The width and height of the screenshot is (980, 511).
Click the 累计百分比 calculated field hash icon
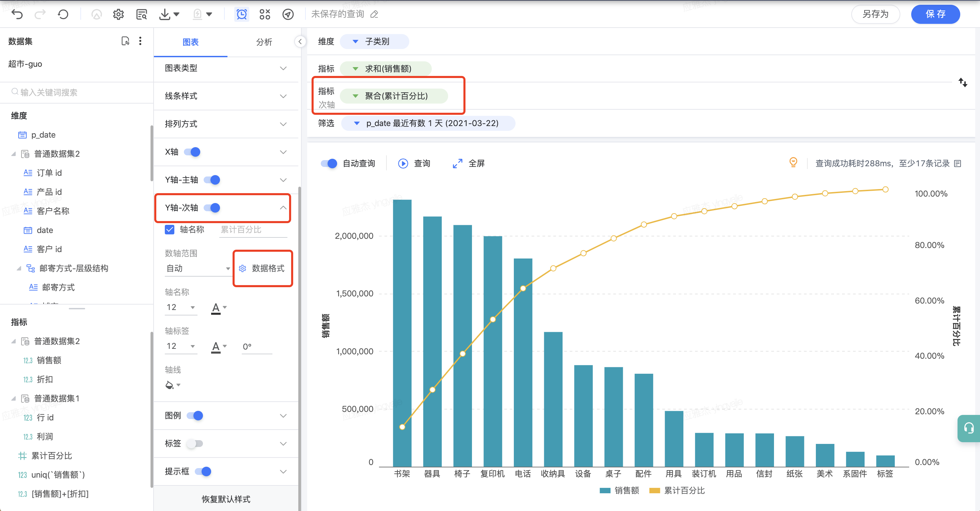[22, 455]
